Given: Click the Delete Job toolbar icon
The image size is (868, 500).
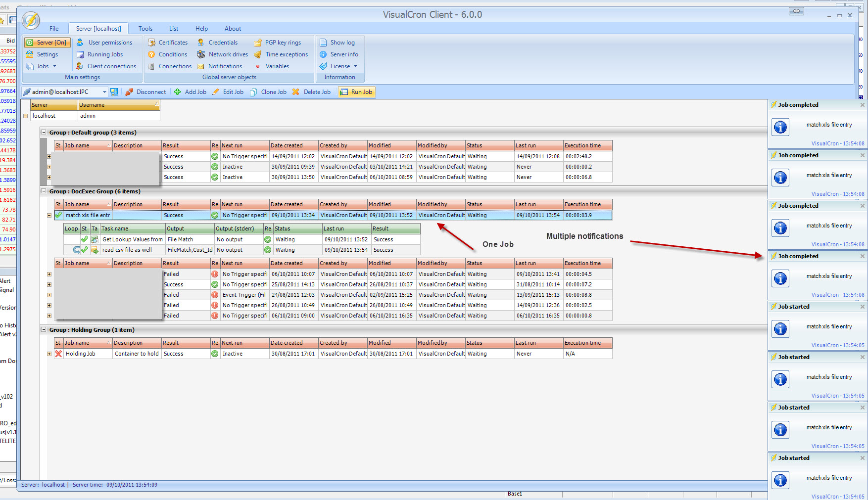Looking at the screenshot, I should point(296,92).
